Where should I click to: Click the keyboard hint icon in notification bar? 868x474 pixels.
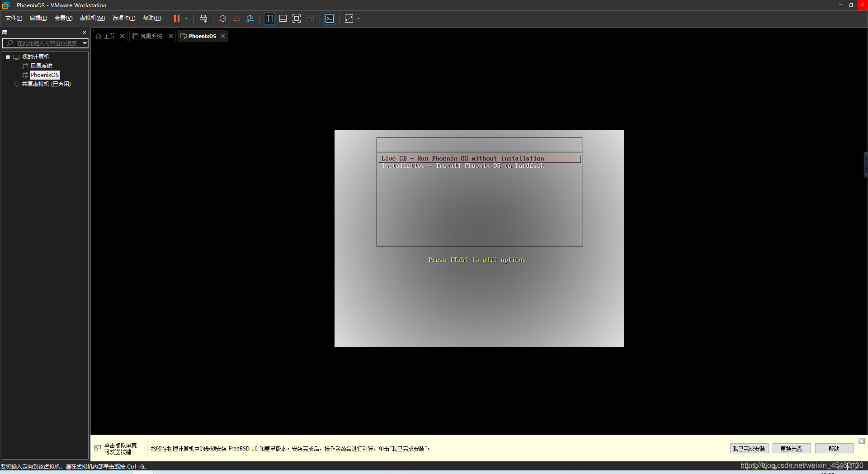pyautogui.click(x=98, y=448)
